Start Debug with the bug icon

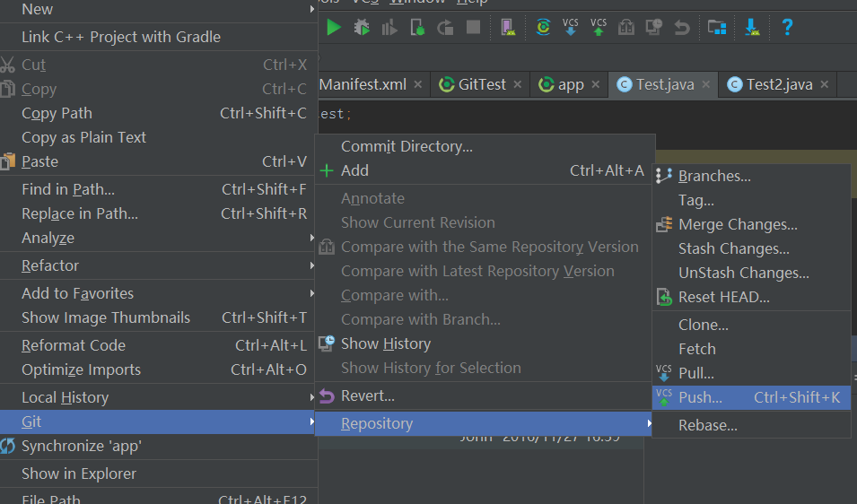pos(362,27)
